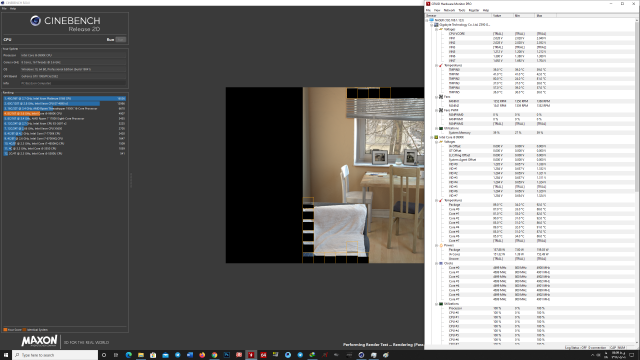The image size is (640, 360).
Task: Select the Xeon E7-4890 v2 ranking row
Action: pyautogui.click(x=64, y=104)
